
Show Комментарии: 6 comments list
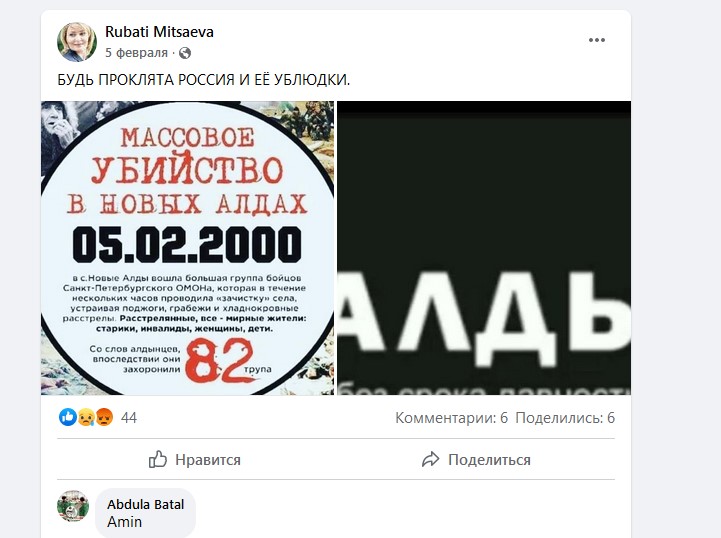(452, 418)
